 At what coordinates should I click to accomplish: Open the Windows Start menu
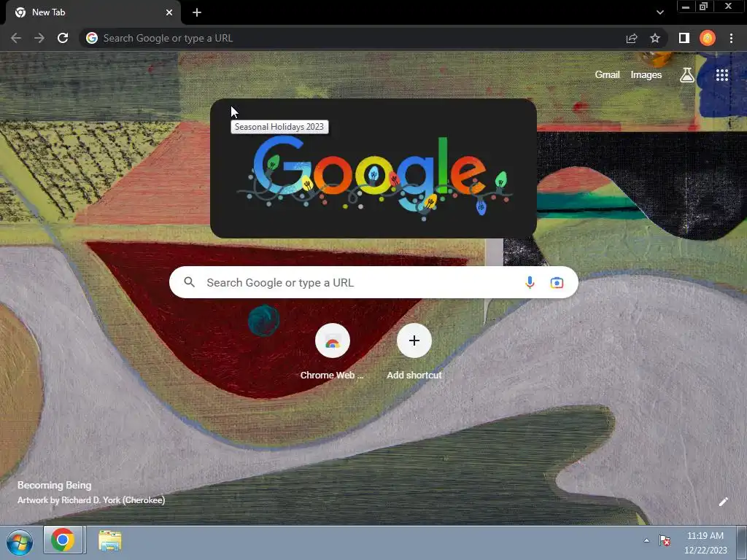coord(20,542)
